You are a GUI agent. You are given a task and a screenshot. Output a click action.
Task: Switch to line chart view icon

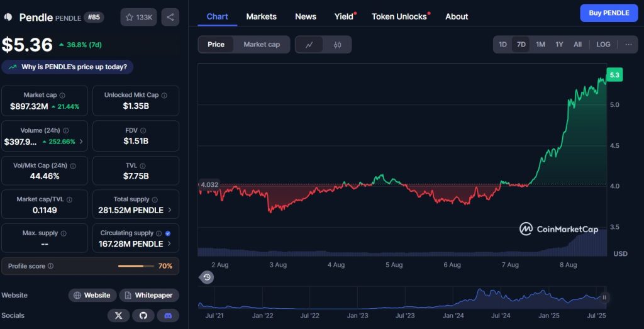(309, 45)
